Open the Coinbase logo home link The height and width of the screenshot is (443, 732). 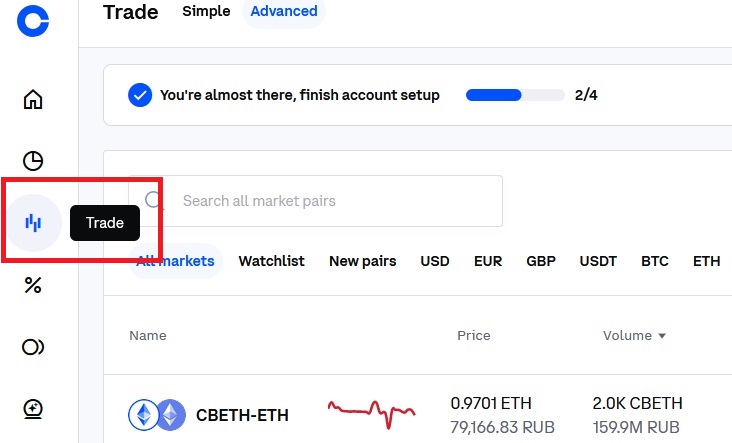click(33, 21)
